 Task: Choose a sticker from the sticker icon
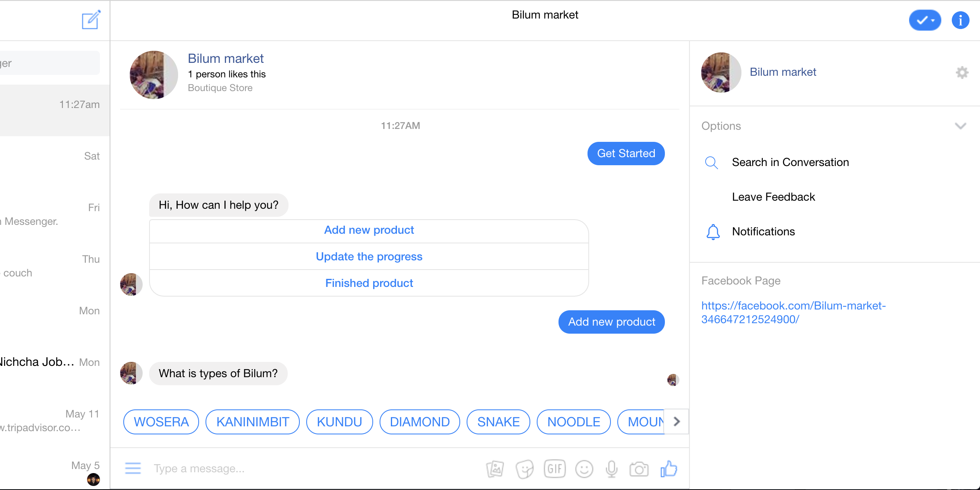tap(525, 469)
